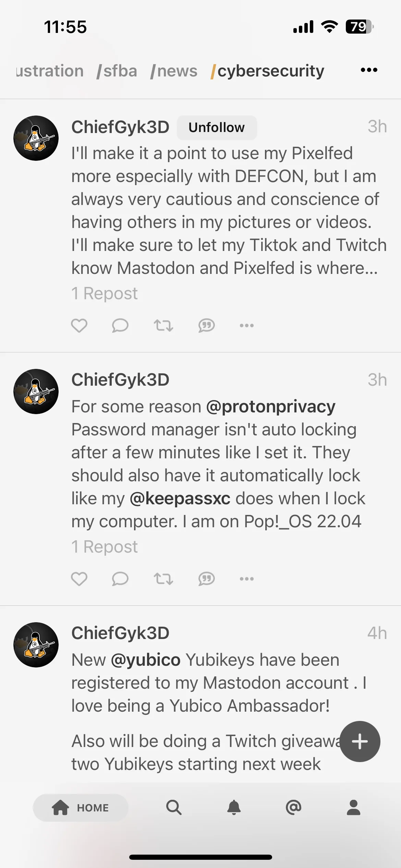
Task: Quote the protonprivacy password manager post
Action: (x=206, y=579)
